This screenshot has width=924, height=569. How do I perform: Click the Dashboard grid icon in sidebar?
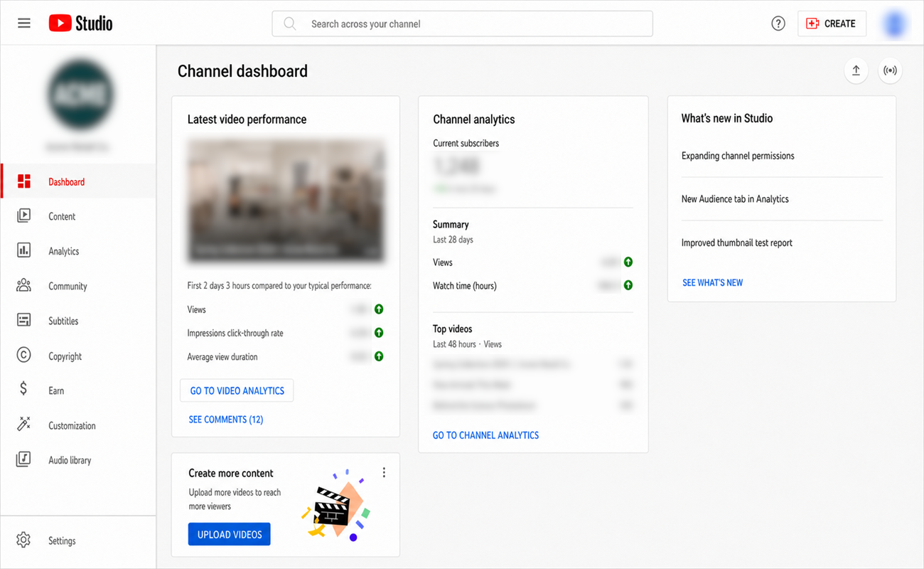[x=24, y=181]
